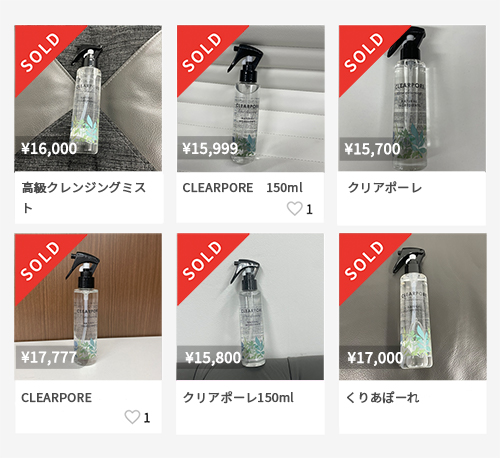This screenshot has width=500, height=458.
Task: Open the CLEARPORE title in bottom row
Action: [x=56, y=398]
